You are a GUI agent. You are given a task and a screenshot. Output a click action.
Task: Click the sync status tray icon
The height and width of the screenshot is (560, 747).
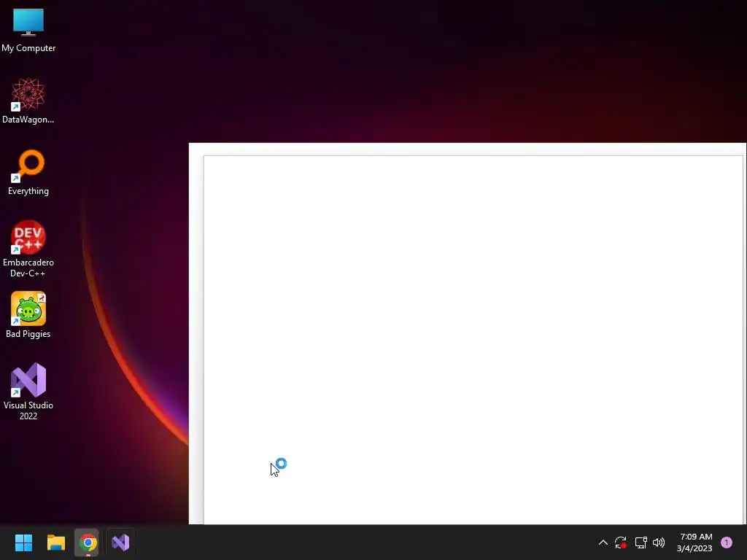coord(621,542)
